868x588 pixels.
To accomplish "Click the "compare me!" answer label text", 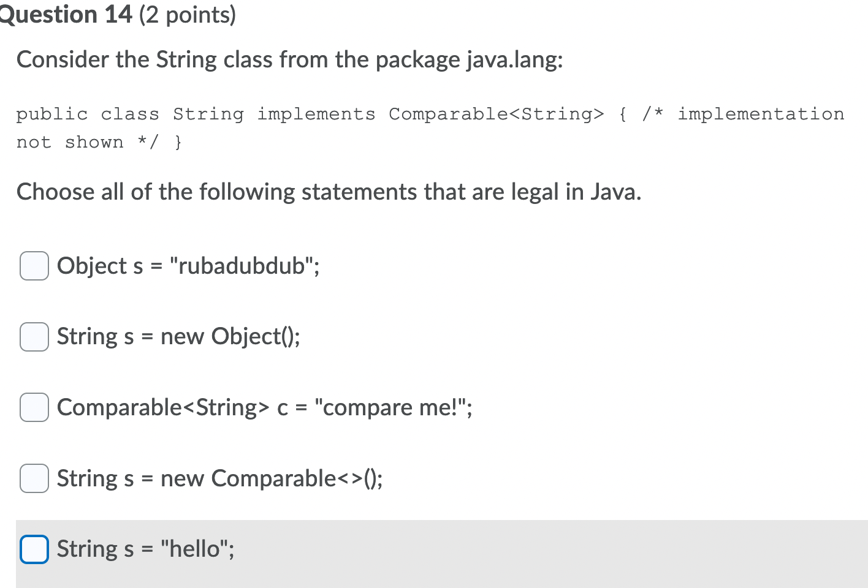I will 393,407.
